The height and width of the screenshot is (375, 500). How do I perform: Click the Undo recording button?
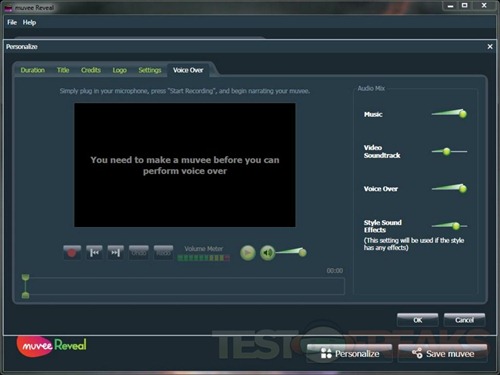pos(139,253)
